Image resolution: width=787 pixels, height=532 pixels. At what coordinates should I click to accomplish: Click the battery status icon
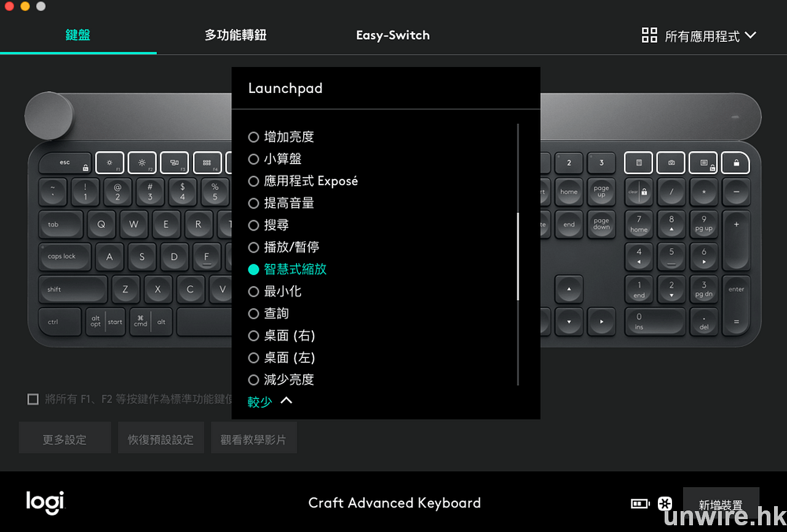(640, 504)
